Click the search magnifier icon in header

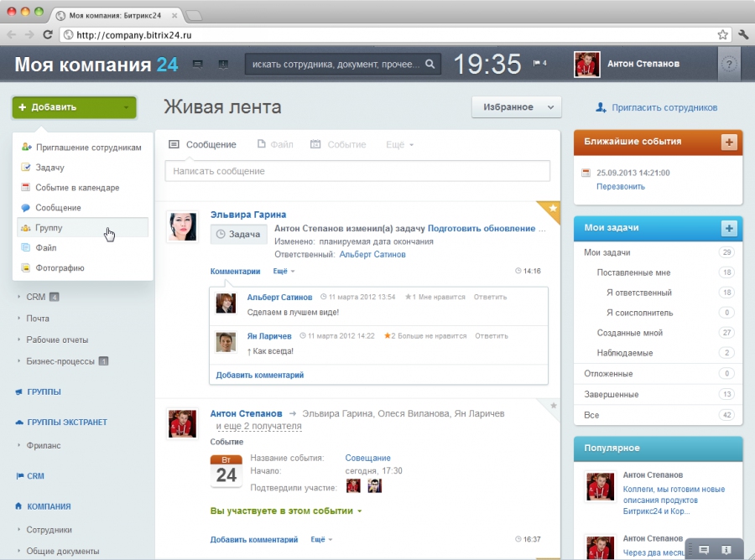point(430,64)
